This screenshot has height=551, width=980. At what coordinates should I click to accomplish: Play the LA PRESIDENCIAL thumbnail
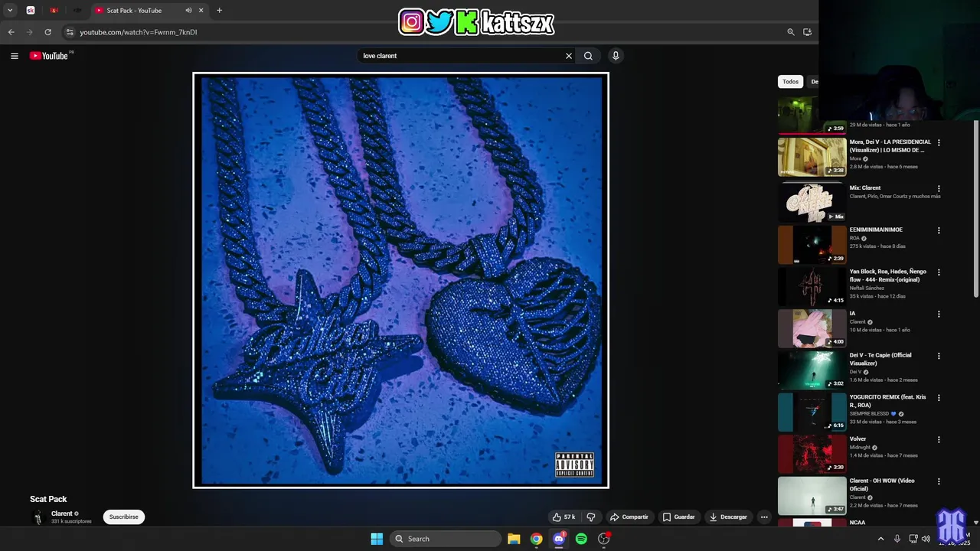tap(812, 157)
